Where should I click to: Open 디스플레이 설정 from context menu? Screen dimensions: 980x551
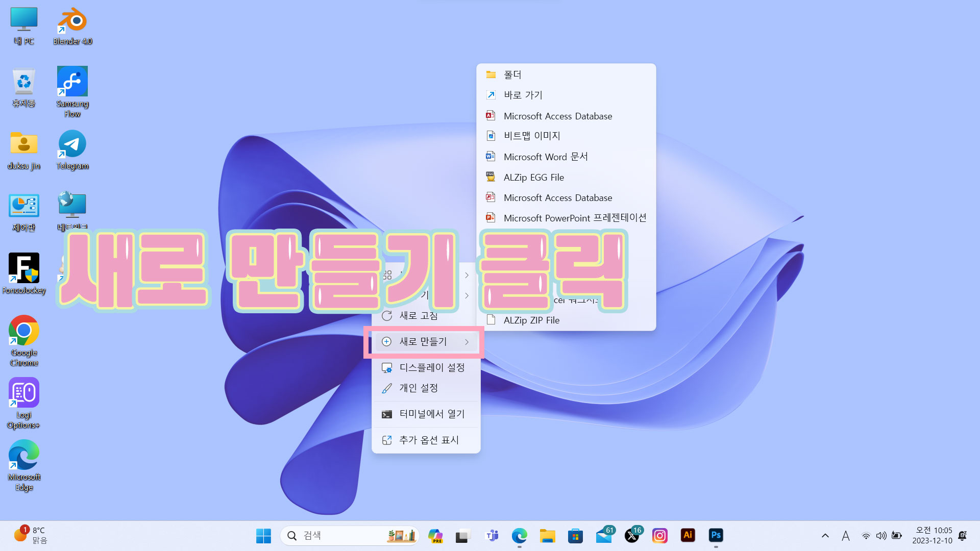tap(431, 367)
